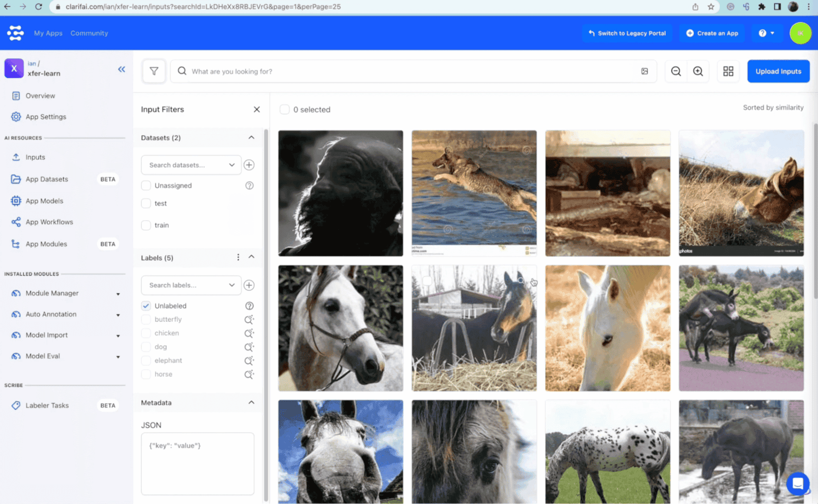Open Labels three-dot options menu

pyautogui.click(x=238, y=258)
